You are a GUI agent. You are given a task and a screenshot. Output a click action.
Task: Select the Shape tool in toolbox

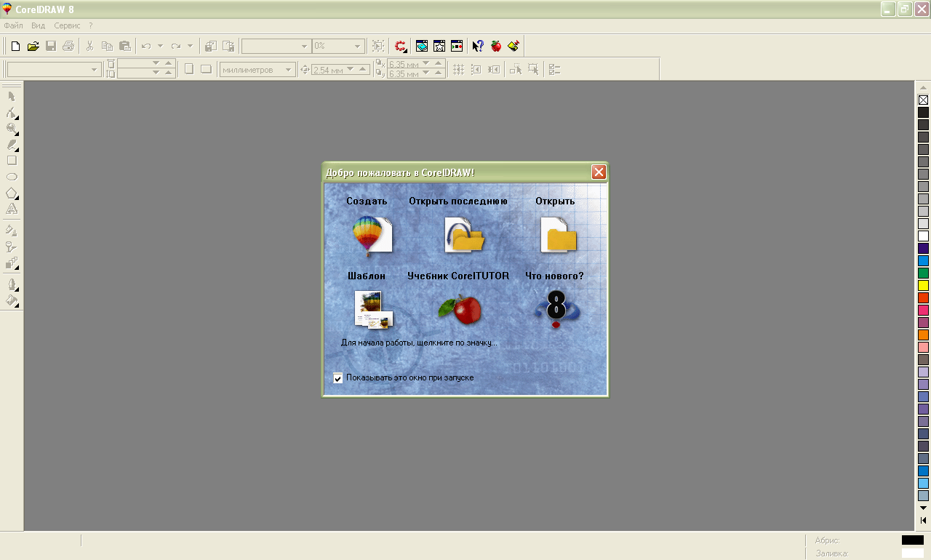[x=12, y=112]
